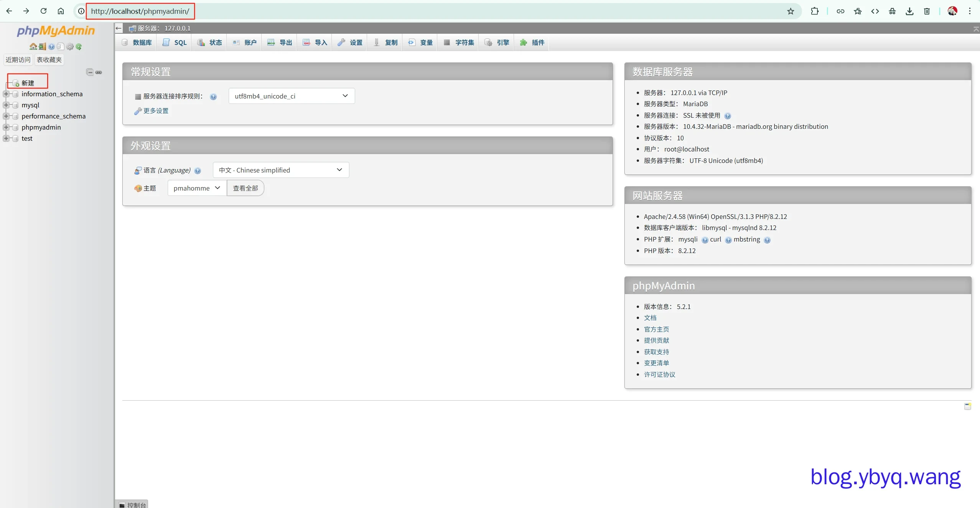Click browser downloads icon

[909, 11]
